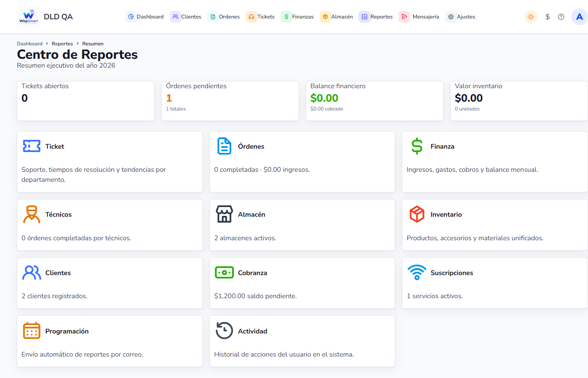Open Finanzas in the top navigation

pos(298,17)
